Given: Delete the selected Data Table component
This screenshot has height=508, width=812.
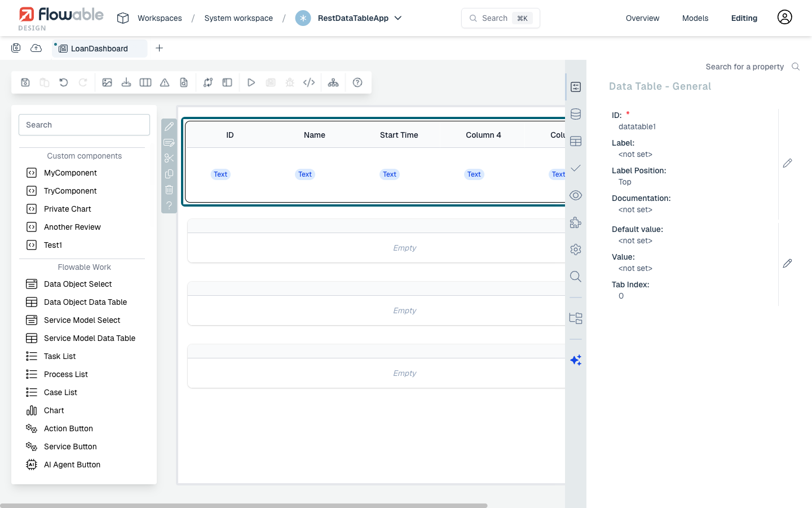Looking at the screenshot, I should coord(169,190).
